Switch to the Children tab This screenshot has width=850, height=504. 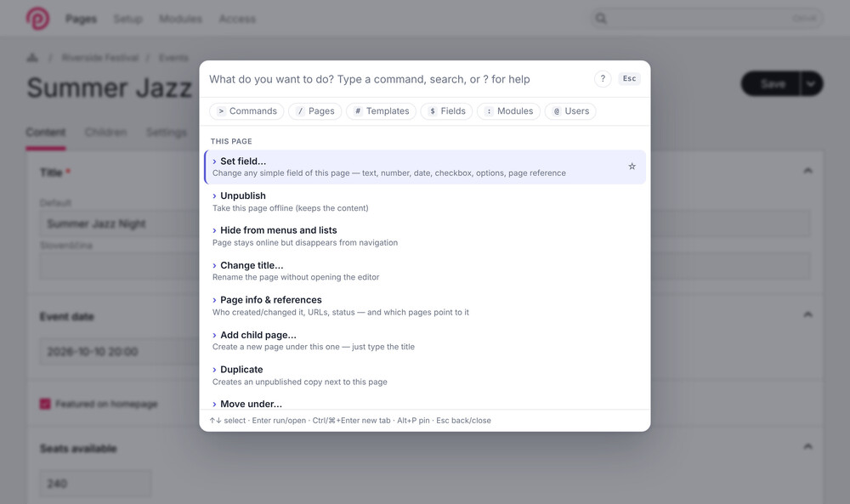pyautogui.click(x=105, y=133)
